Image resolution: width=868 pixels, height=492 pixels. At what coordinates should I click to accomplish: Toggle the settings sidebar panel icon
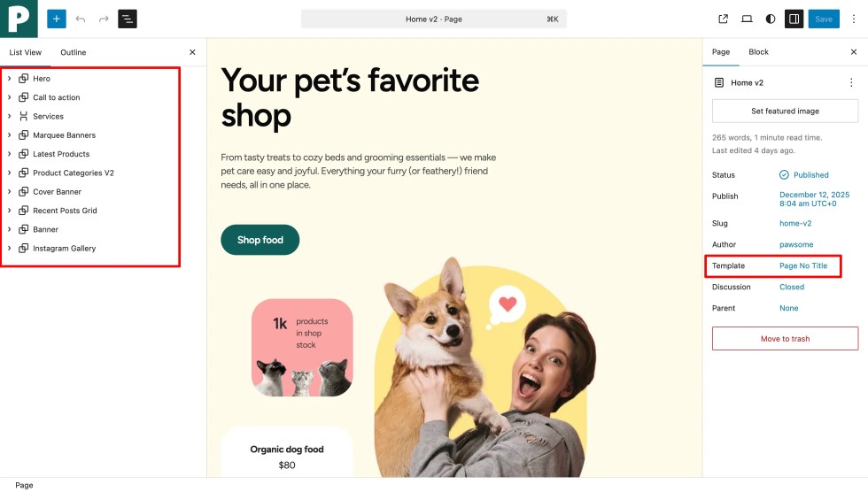[794, 19]
